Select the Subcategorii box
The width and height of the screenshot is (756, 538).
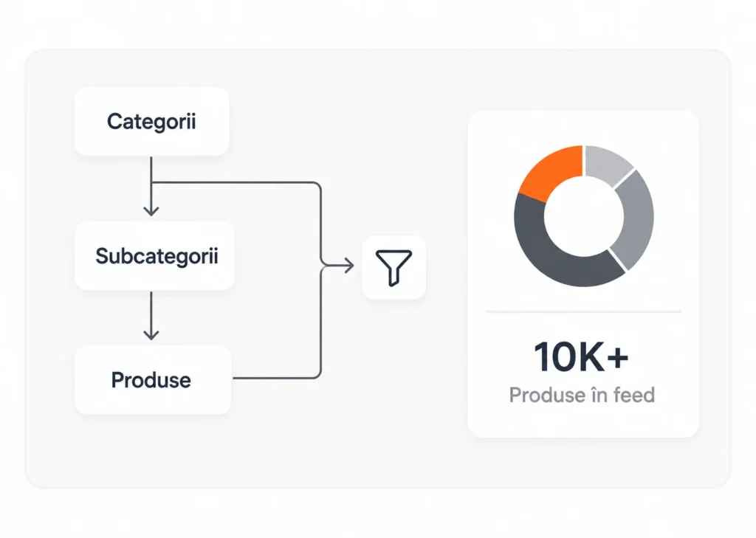155,256
